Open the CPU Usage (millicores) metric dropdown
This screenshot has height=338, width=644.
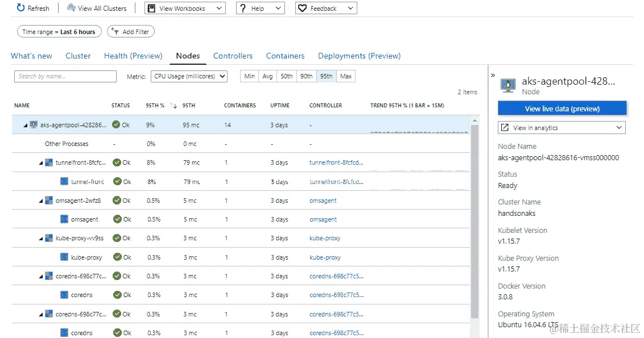point(189,76)
